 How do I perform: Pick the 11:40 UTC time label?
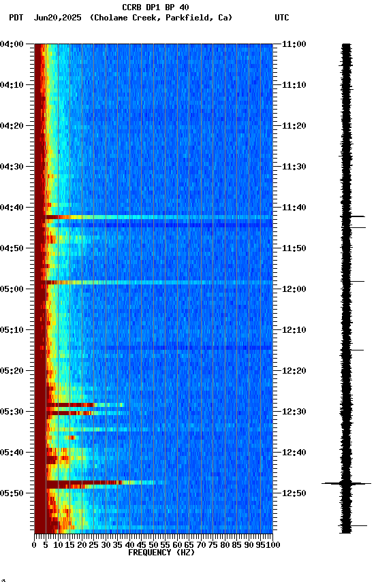(294, 208)
